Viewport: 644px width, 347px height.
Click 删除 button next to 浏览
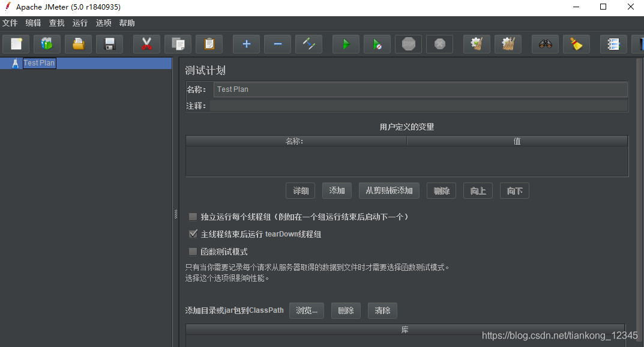tap(346, 310)
